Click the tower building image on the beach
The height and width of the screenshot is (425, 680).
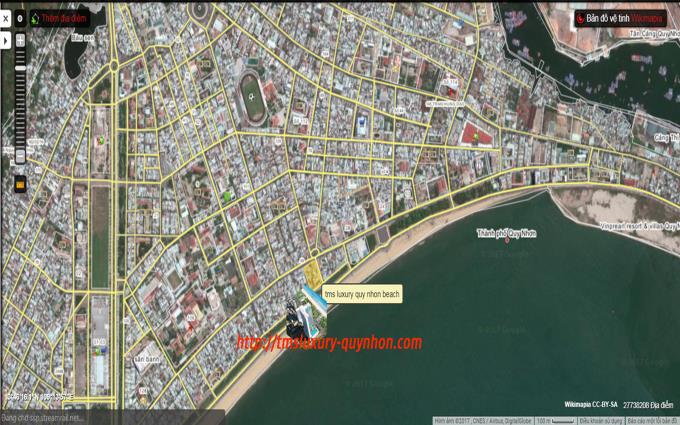tap(298, 318)
